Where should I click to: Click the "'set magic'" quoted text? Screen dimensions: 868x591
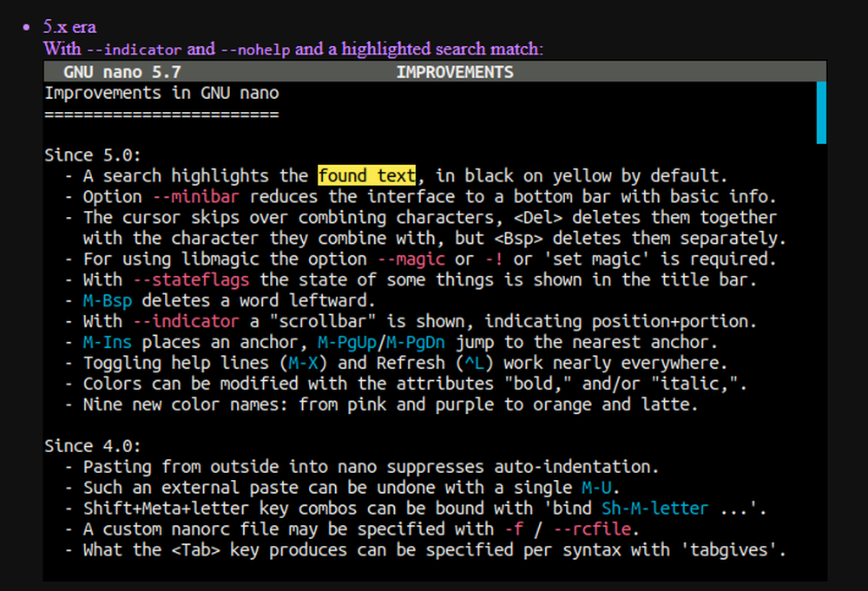click(x=597, y=259)
